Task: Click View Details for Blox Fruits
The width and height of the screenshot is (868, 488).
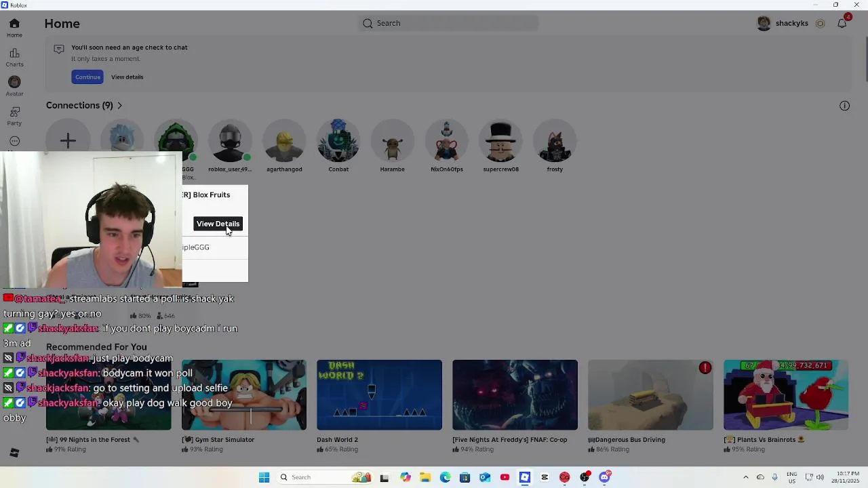Action: pos(218,224)
